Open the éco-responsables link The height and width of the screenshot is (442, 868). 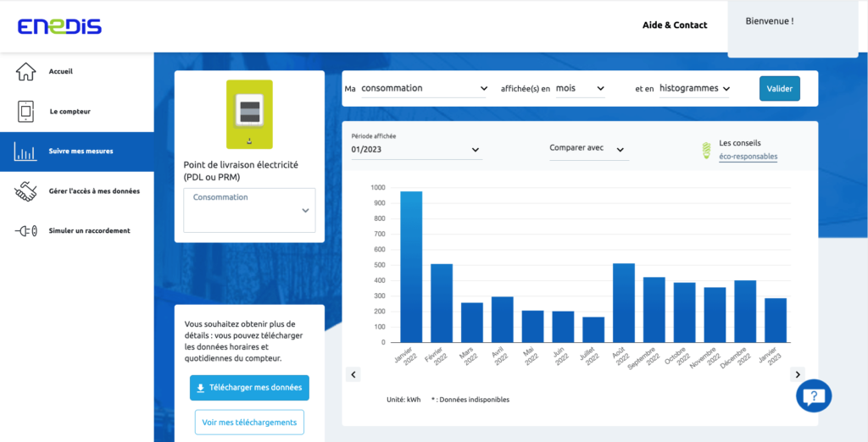point(748,157)
